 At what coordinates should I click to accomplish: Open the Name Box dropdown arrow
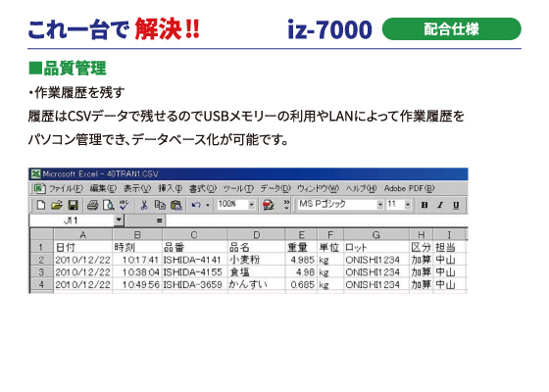pos(119,220)
